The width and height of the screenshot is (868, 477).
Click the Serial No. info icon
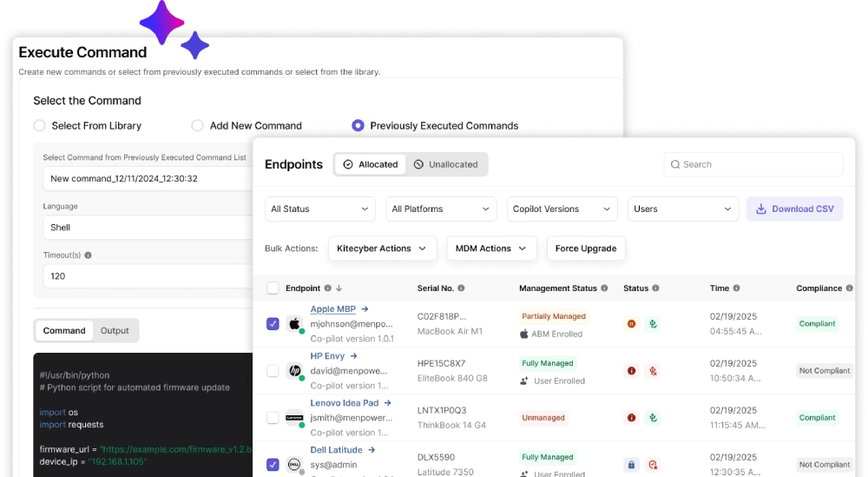click(x=461, y=288)
